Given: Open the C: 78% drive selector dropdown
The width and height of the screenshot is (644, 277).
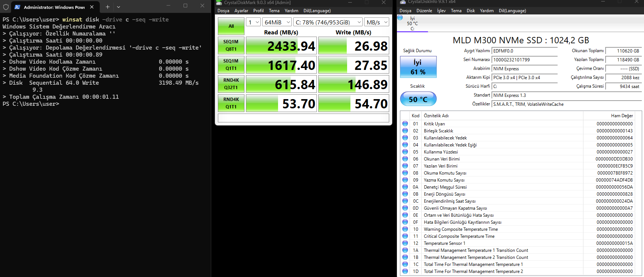Looking at the screenshot, I should tap(328, 22).
